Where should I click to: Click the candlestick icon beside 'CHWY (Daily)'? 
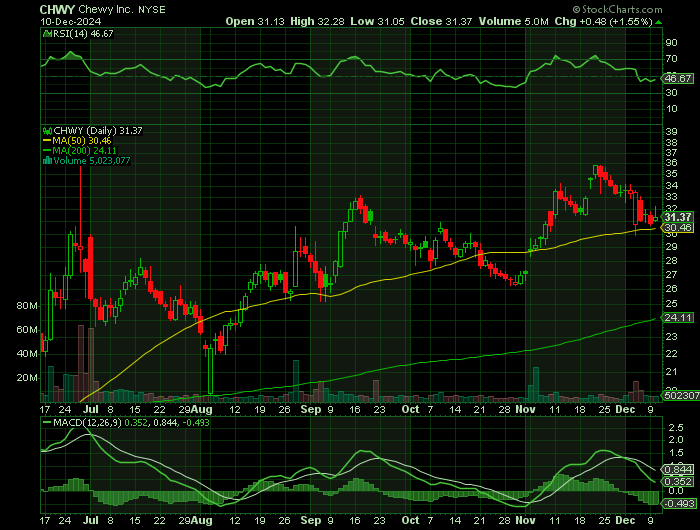point(47,131)
